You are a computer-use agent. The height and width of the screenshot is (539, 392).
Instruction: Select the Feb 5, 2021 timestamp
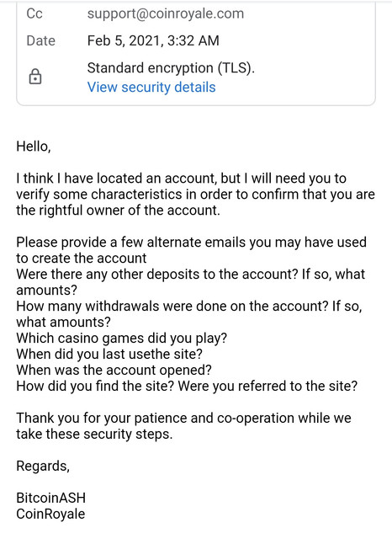[x=153, y=41]
